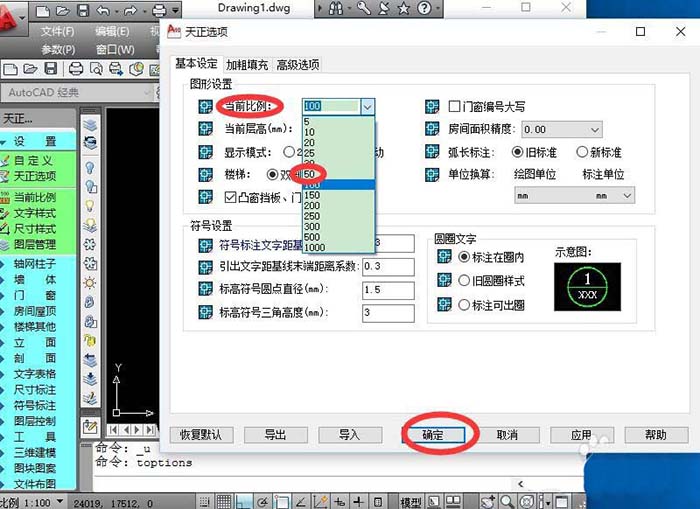This screenshot has height=509, width=700.
Task: Open the 文件(F) menu
Action: click(58, 31)
